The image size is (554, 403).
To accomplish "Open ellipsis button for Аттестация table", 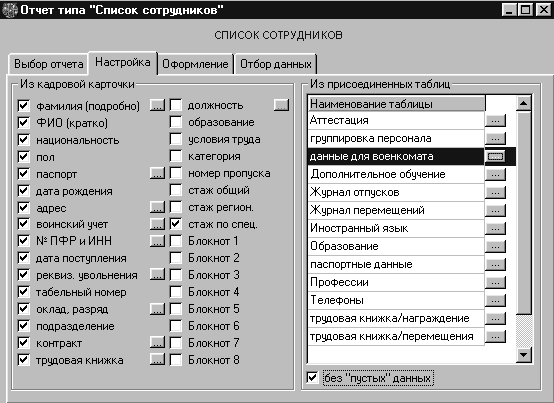I will (x=496, y=120).
